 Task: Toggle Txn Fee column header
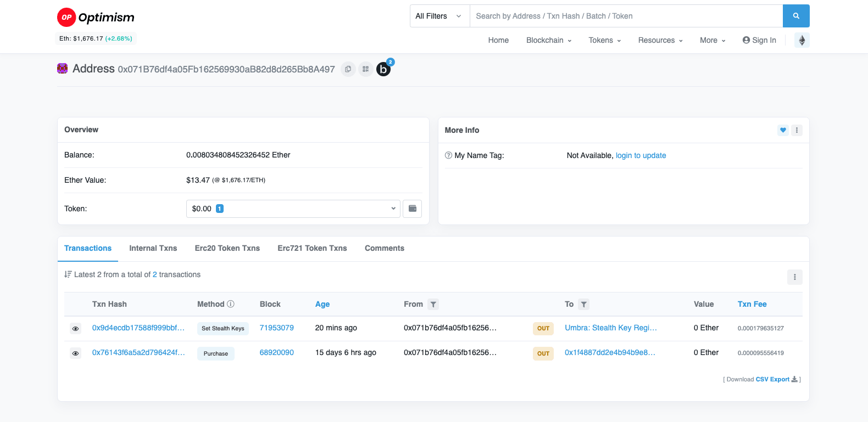pos(752,304)
